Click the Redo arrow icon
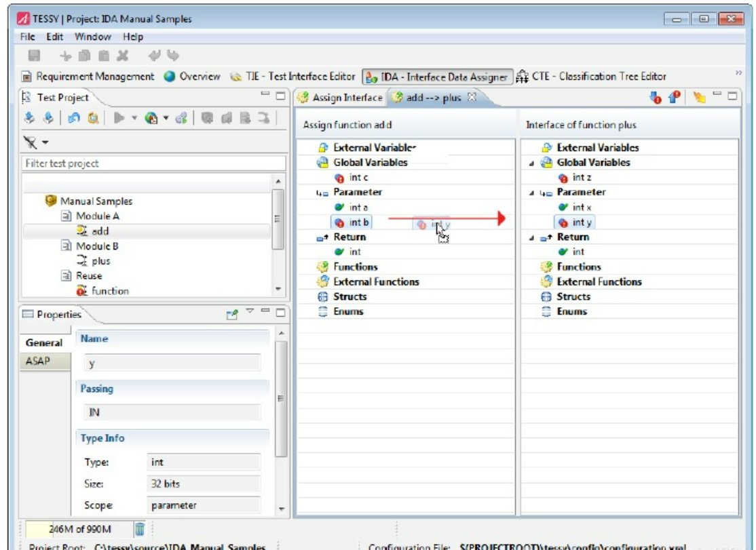The height and width of the screenshot is (550, 756). 173,56
